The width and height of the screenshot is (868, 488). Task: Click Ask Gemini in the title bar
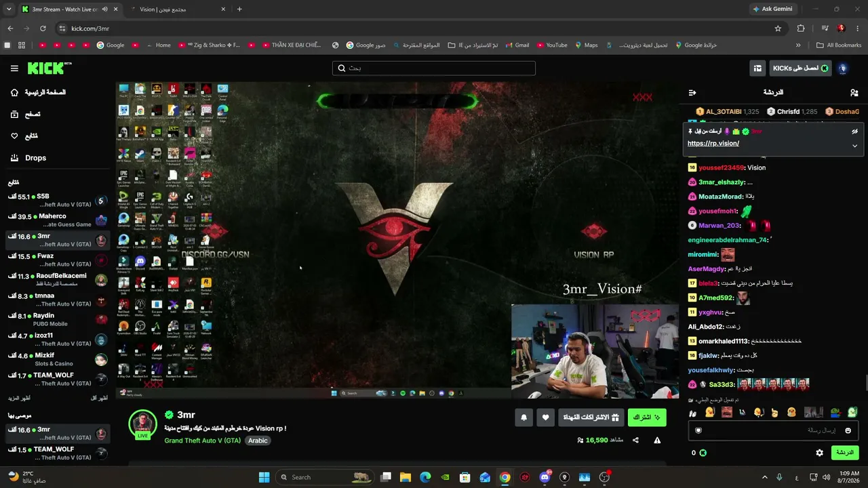click(x=772, y=9)
